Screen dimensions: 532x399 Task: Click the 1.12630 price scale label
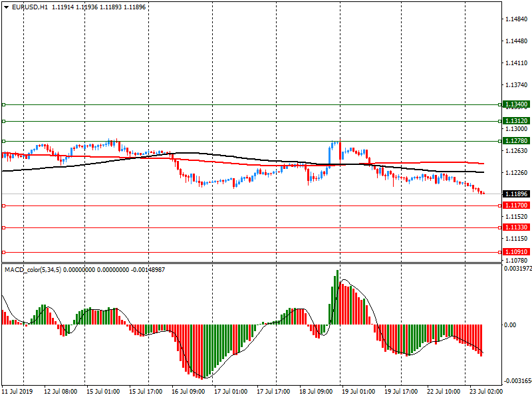coord(517,151)
